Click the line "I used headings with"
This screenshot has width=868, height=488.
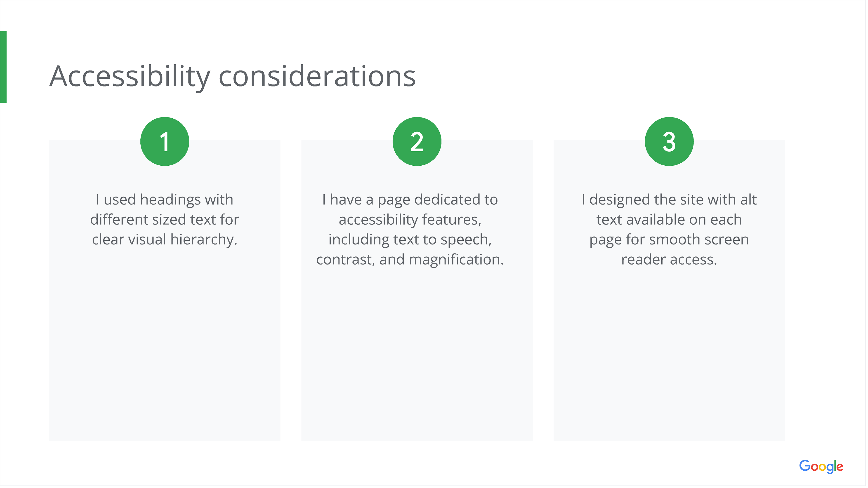pos(165,200)
